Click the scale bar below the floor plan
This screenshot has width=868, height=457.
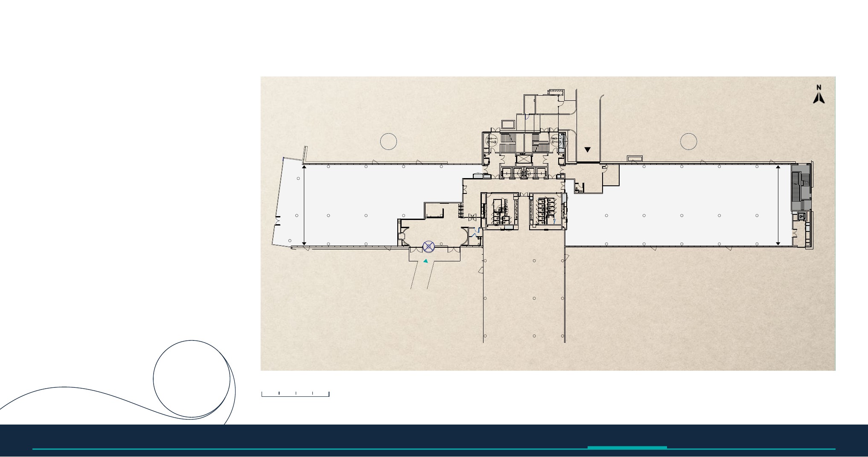point(295,394)
